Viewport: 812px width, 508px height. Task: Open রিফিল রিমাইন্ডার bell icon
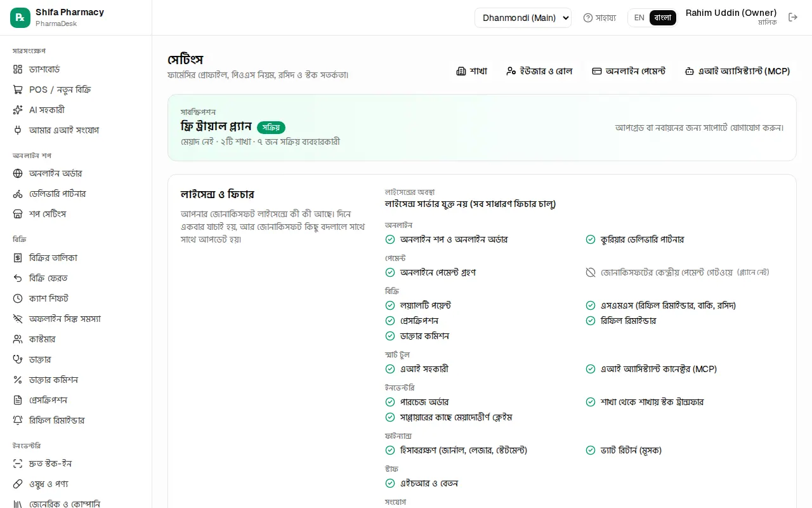coord(18,420)
